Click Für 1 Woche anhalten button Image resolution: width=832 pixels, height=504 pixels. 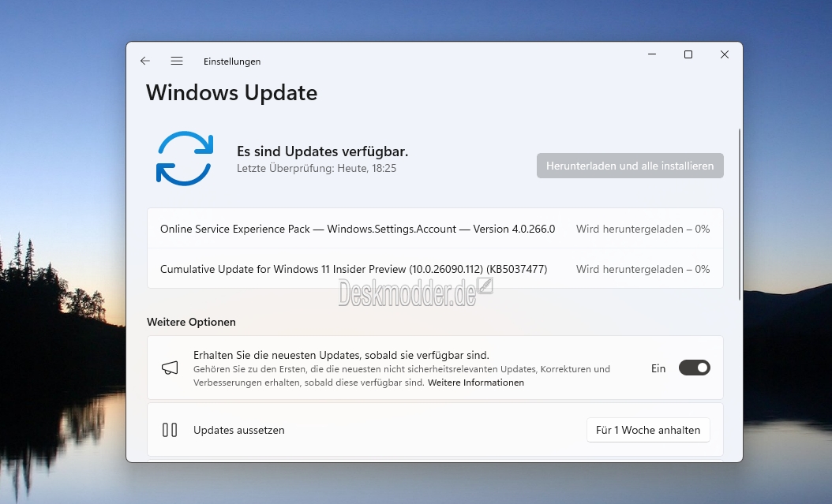[648, 430]
